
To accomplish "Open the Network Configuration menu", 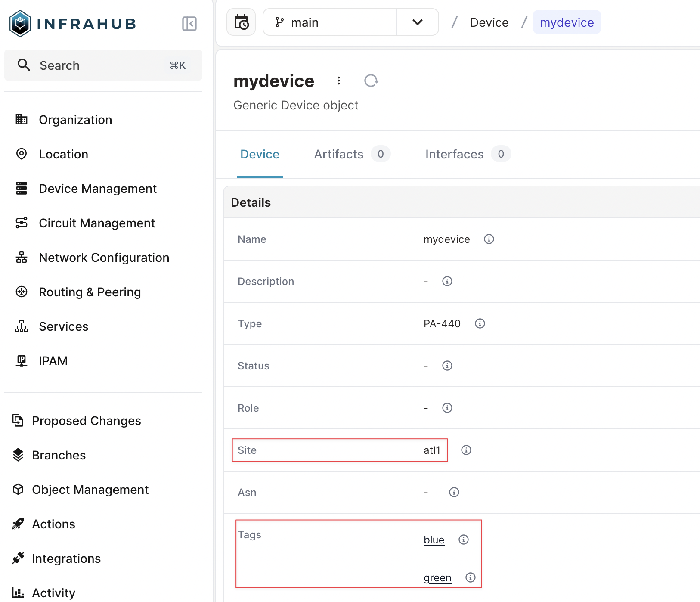I will (x=103, y=258).
